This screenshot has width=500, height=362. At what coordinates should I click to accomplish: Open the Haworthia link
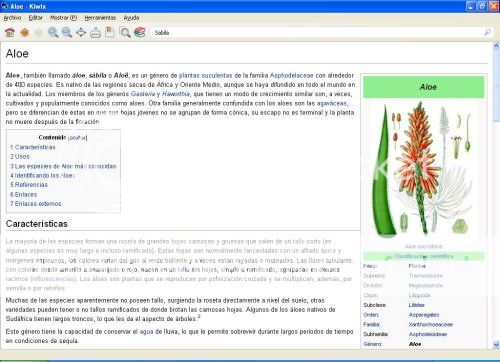[x=176, y=94]
